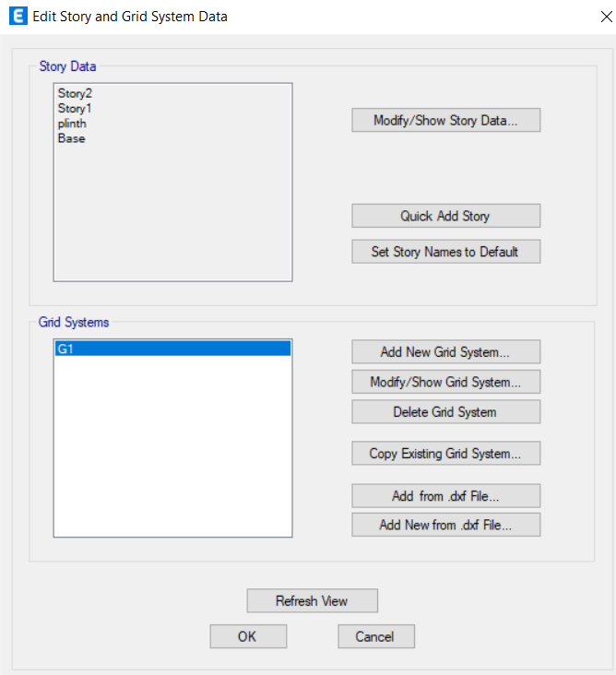Click the Cancel button
The width and height of the screenshot is (616, 675).
coord(376,636)
